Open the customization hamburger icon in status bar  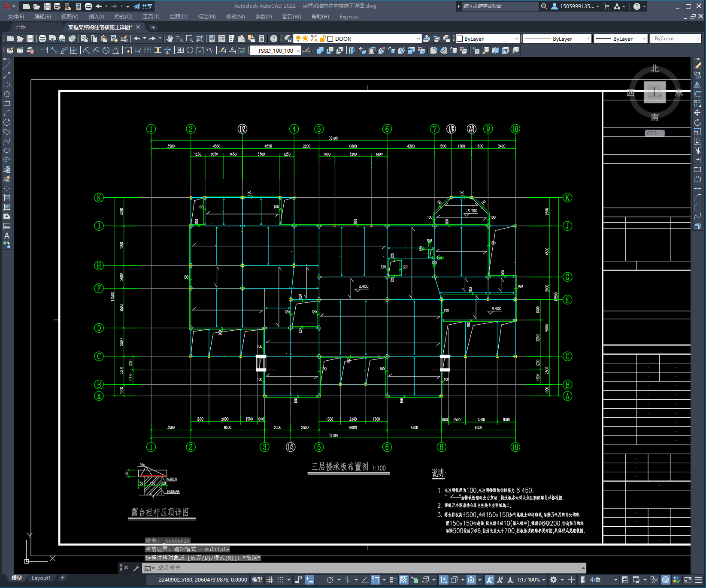pyautogui.click(x=698, y=580)
